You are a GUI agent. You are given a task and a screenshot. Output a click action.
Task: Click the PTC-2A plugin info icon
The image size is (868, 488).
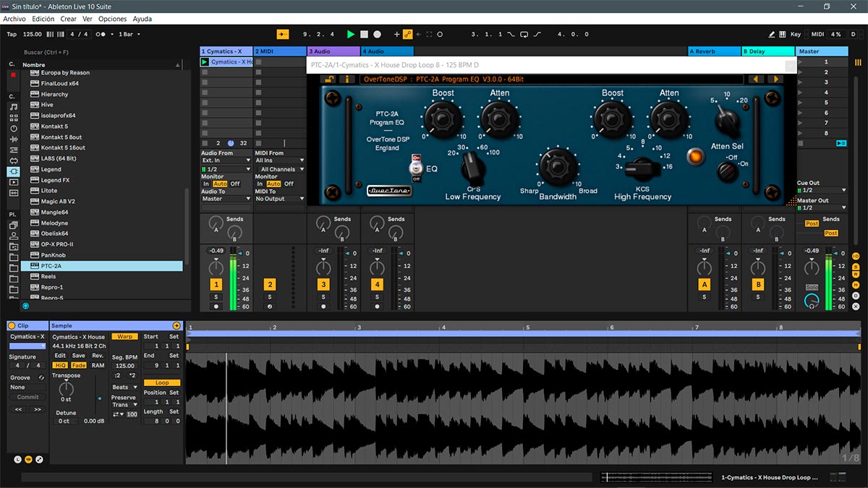click(x=347, y=79)
